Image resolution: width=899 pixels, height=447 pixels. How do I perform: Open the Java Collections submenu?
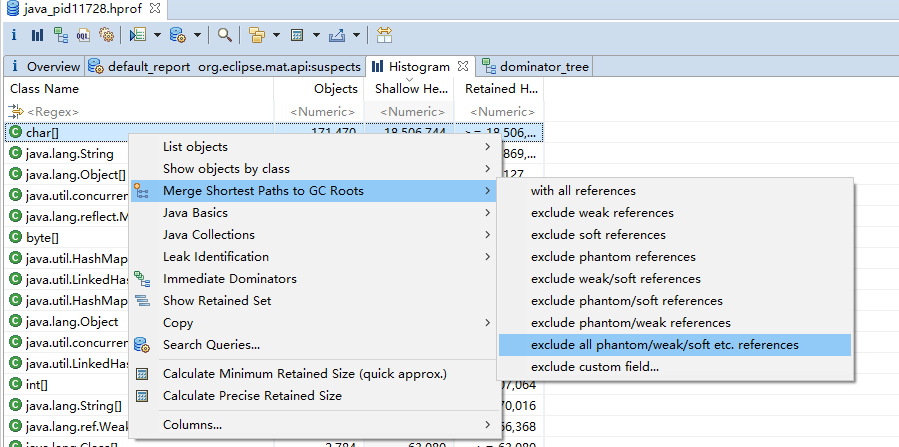point(312,234)
